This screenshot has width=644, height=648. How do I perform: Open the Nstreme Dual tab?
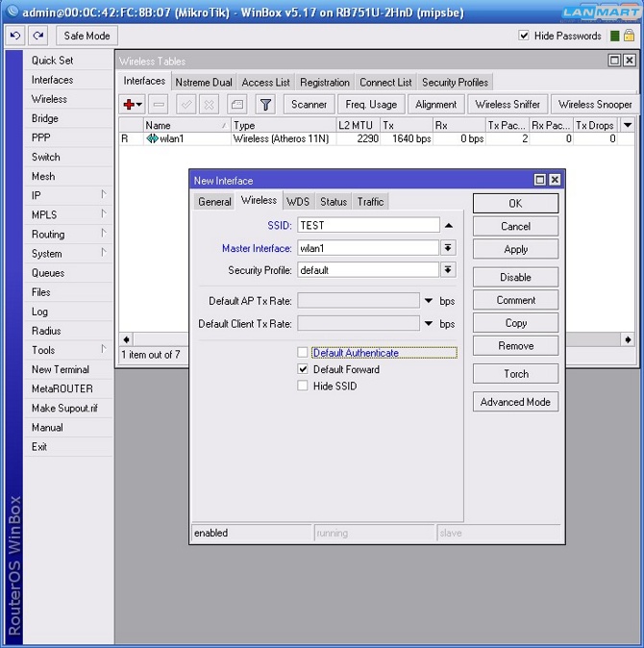tap(204, 83)
